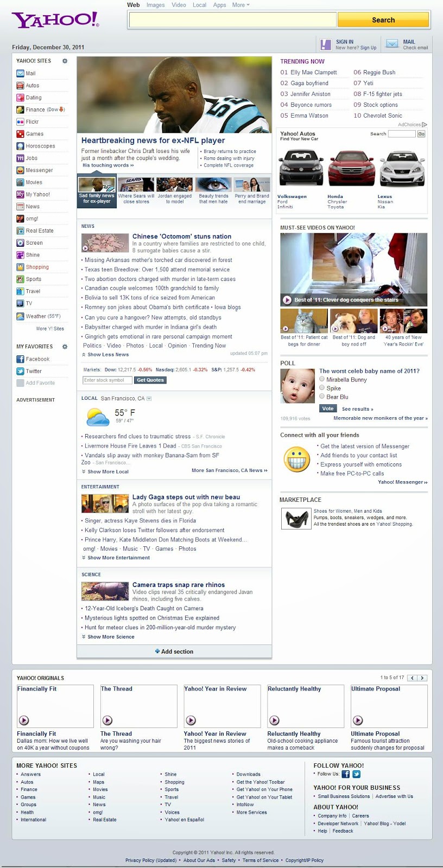The width and height of the screenshot is (443, 868).
Task: Open the Messenger sidebar icon
Action: click(20, 170)
